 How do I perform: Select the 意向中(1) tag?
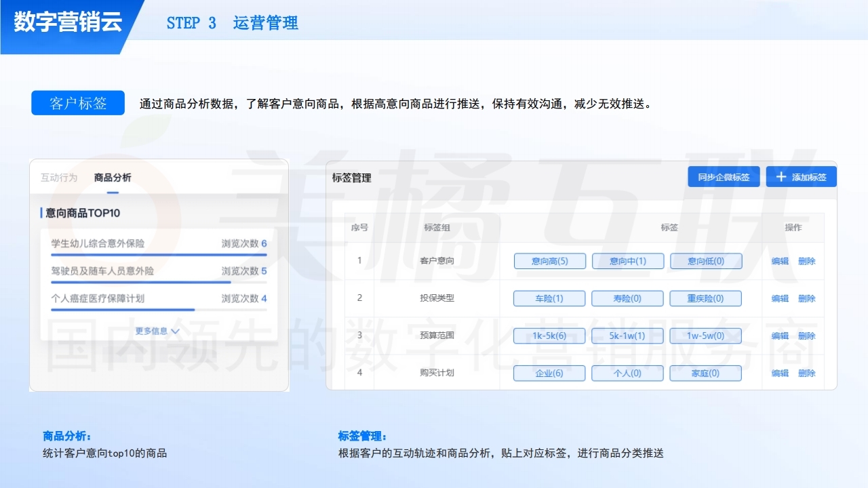click(628, 261)
